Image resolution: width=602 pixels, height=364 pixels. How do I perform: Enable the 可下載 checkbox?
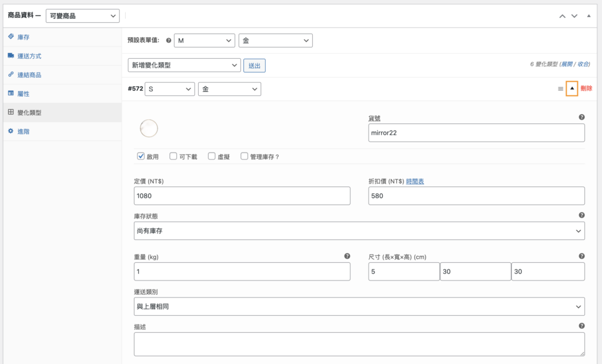point(173,156)
